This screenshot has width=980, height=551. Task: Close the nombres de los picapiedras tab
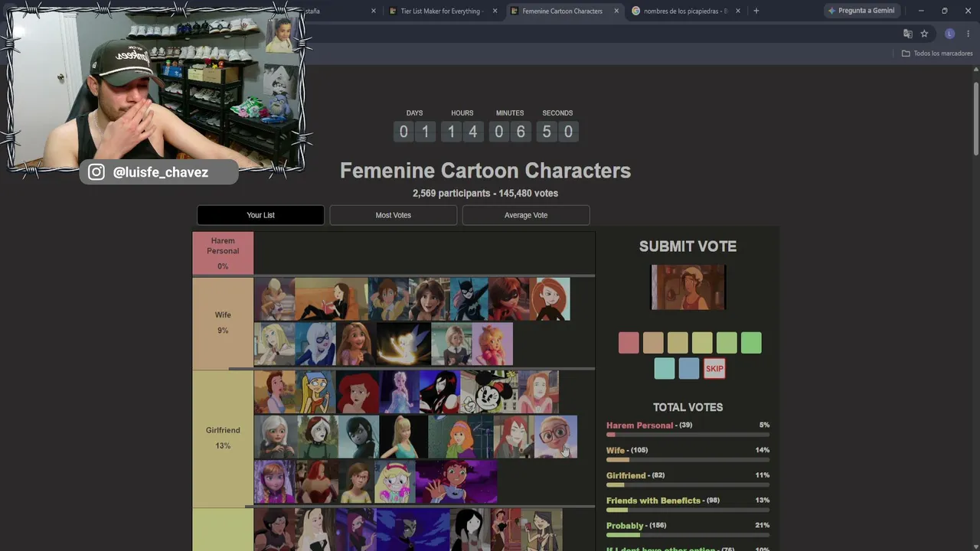[738, 11]
